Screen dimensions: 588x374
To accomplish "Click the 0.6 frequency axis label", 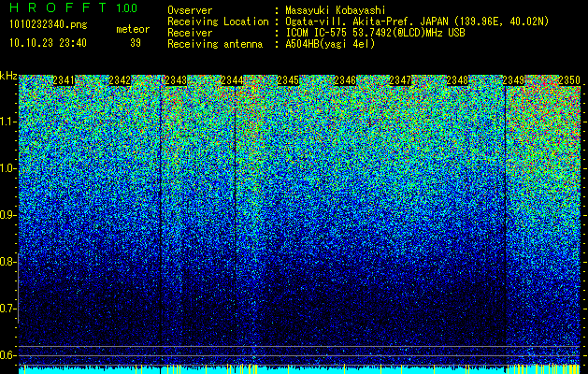I will coord(7,355).
